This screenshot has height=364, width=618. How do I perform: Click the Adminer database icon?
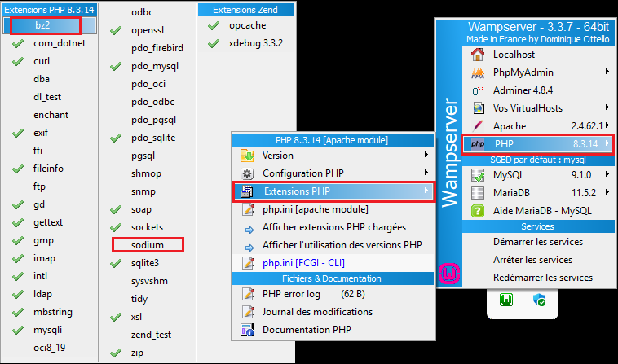pos(479,90)
